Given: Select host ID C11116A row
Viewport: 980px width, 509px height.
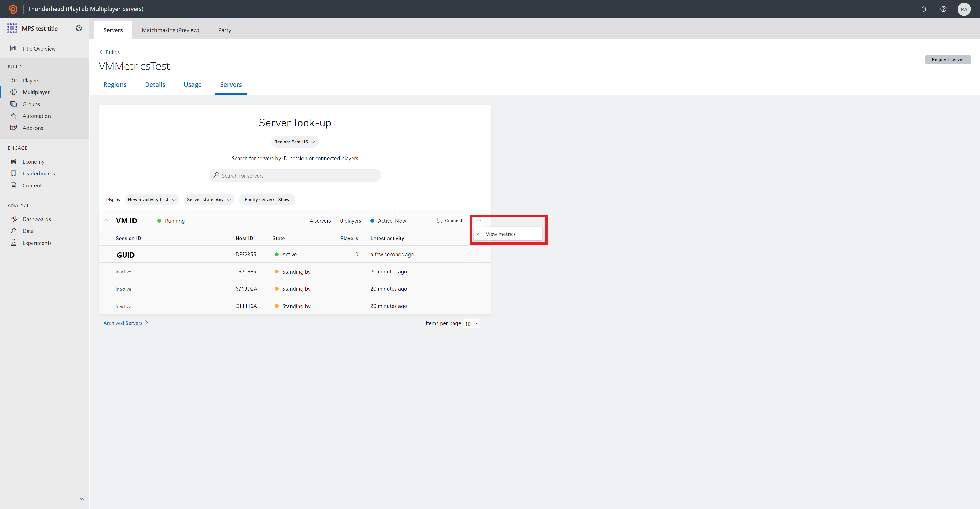Looking at the screenshot, I should pos(295,306).
